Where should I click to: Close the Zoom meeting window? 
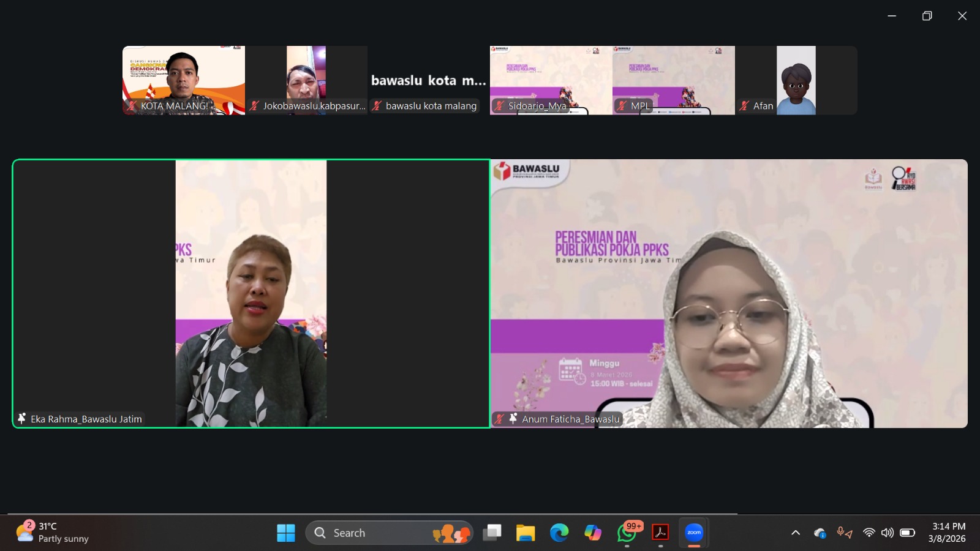(962, 16)
